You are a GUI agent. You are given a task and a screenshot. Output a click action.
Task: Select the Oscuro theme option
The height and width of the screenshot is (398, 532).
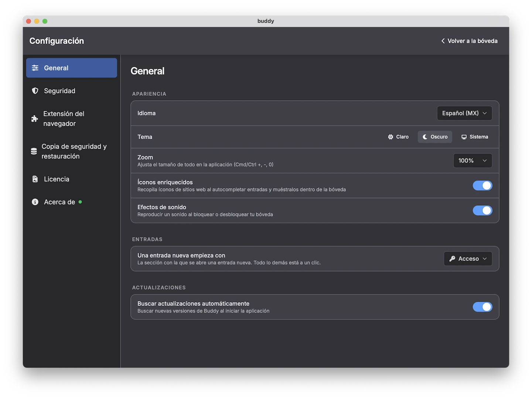tap(435, 137)
